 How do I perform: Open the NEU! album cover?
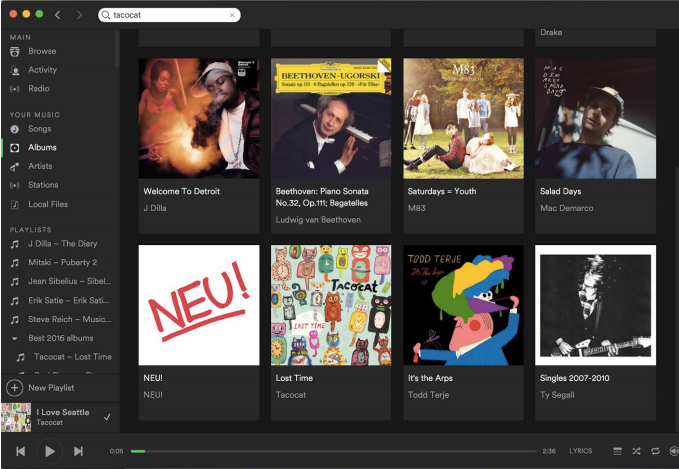pos(199,305)
